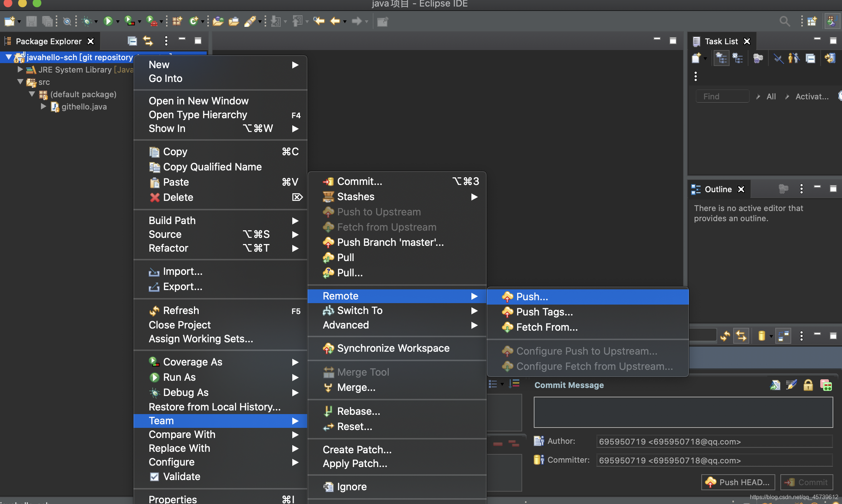Click the Back navigation arrow icon
This screenshot has width=842, height=504.
point(335,21)
